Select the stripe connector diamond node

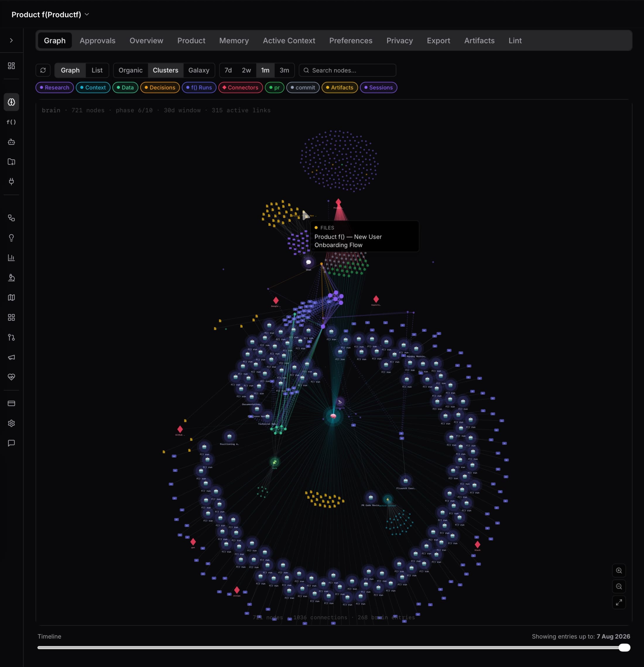[237, 590]
